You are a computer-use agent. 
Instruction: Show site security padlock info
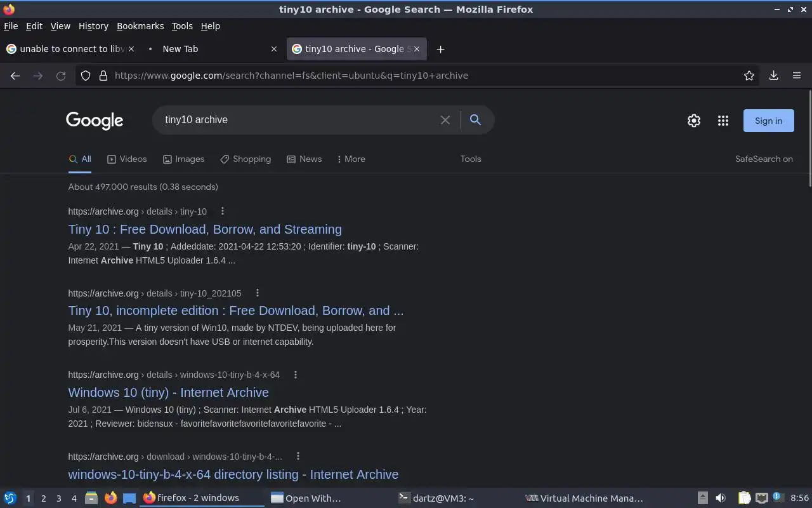point(103,76)
